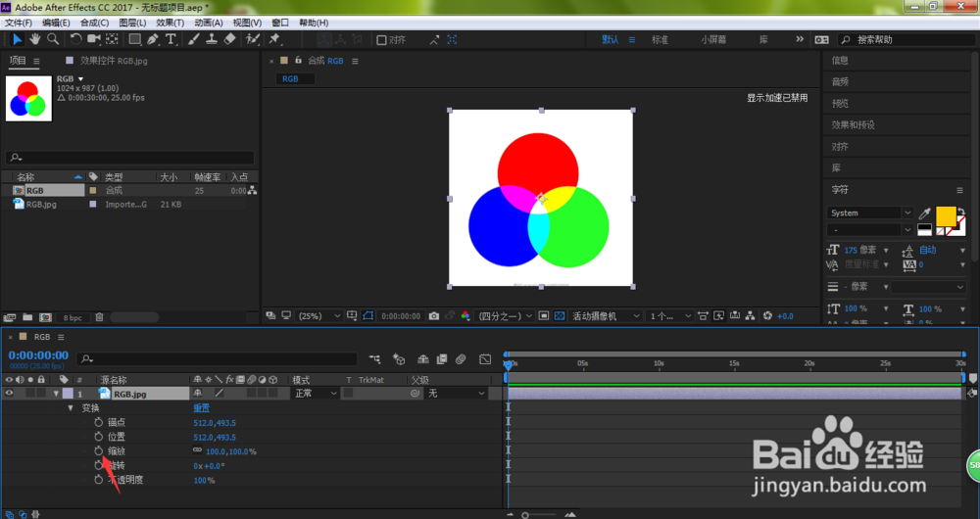This screenshot has width=980, height=519.
Task: Create new composition icon in Project panel
Action: pos(45,317)
